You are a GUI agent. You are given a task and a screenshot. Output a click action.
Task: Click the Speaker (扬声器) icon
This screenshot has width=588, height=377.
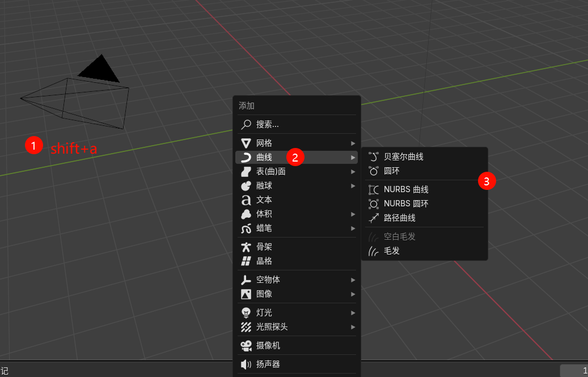click(x=246, y=364)
